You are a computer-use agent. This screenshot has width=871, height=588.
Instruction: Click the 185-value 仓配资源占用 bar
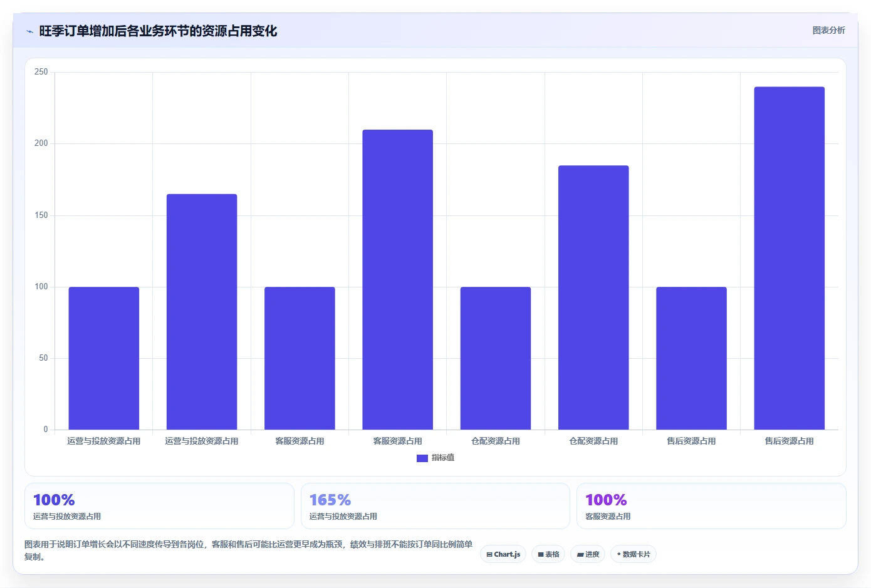pos(593,297)
